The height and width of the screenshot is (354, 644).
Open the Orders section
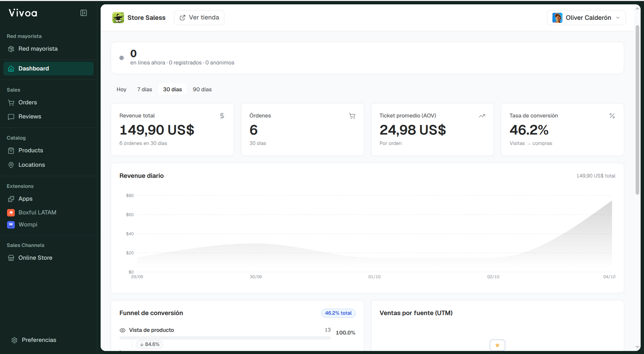(48, 102)
